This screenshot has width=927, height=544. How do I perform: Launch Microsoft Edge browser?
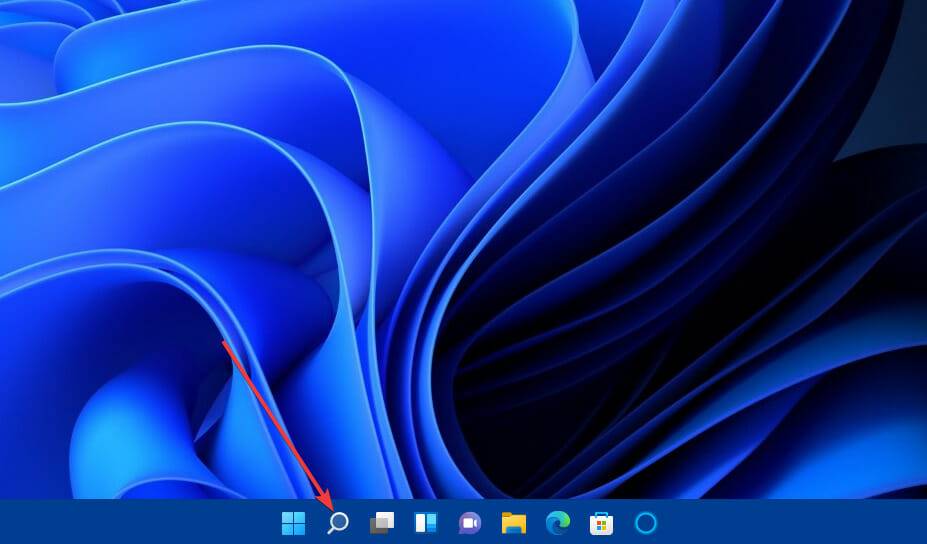(558, 523)
